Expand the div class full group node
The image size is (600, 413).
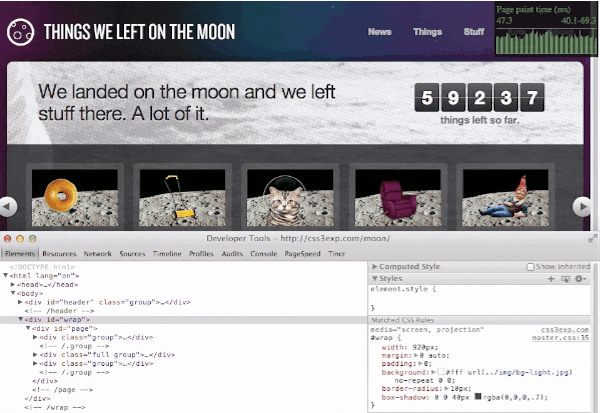pos(37,354)
